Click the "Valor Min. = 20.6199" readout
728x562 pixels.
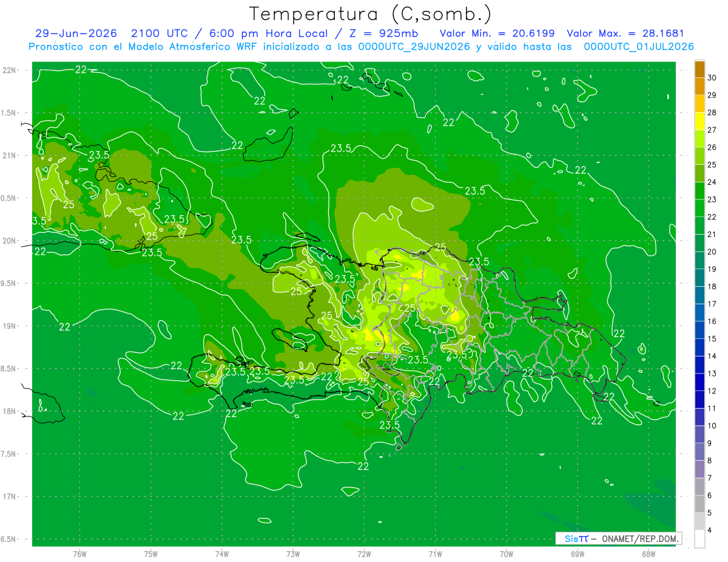point(497,33)
